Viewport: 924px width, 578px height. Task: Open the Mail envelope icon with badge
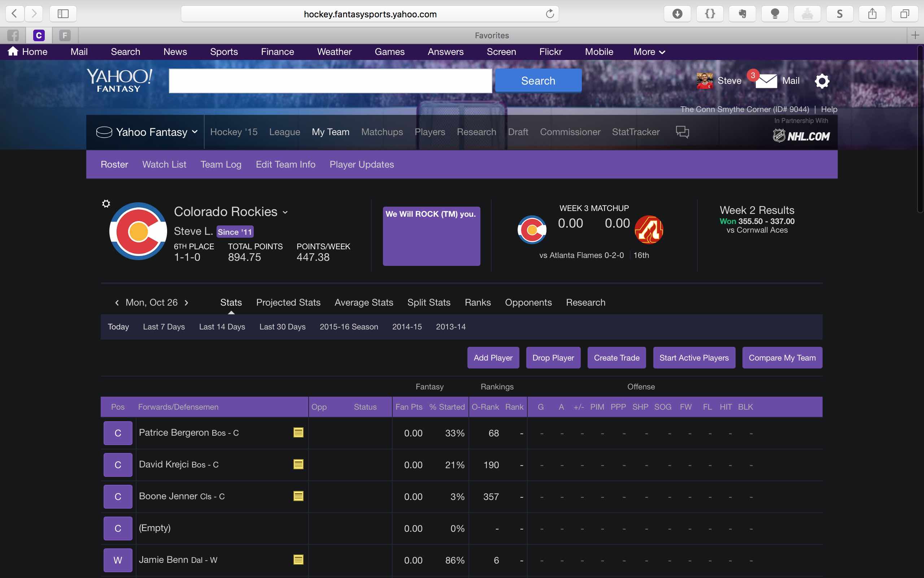[766, 80]
